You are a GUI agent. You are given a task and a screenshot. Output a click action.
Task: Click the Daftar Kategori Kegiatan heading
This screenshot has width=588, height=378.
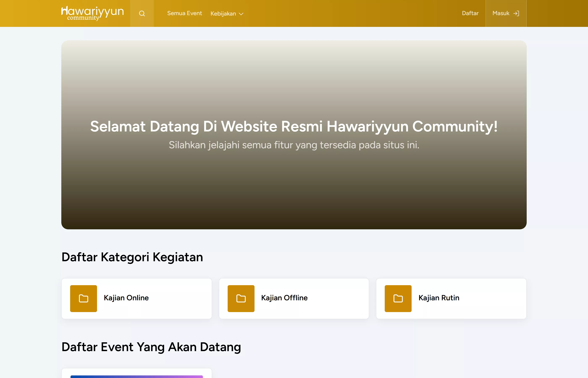(132, 257)
